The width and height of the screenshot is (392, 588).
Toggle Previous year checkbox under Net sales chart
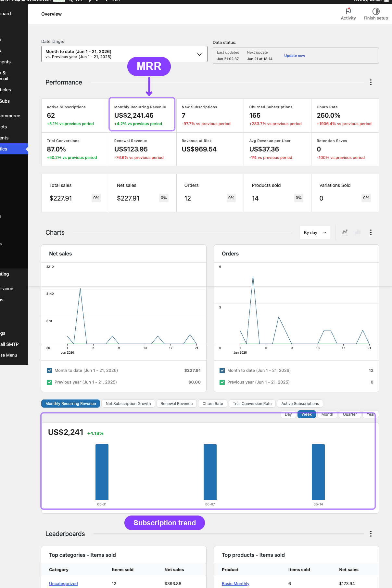pyautogui.click(x=49, y=382)
